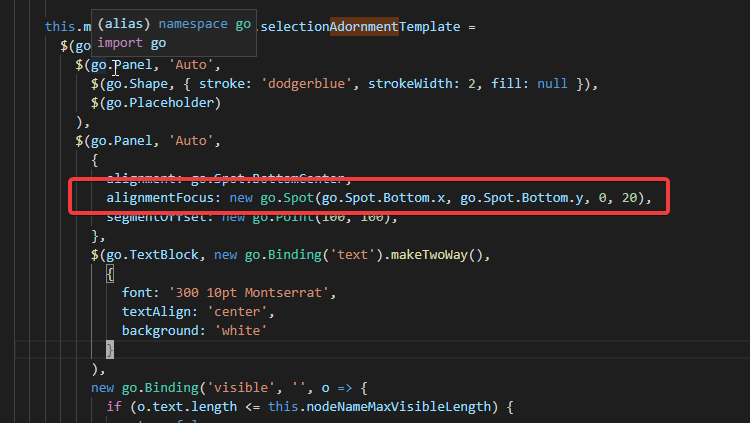The width and height of the screenshot is (750, 423).
Task: Click 'alignmentFocus' property name
Action: (160, 198)
